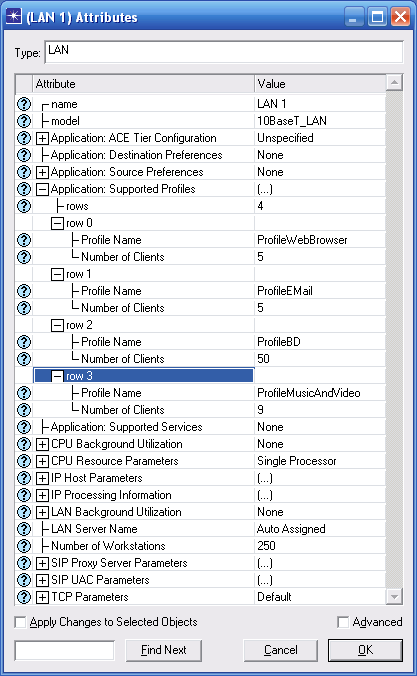Click the Type field containing LAN

tap(224, 52)
